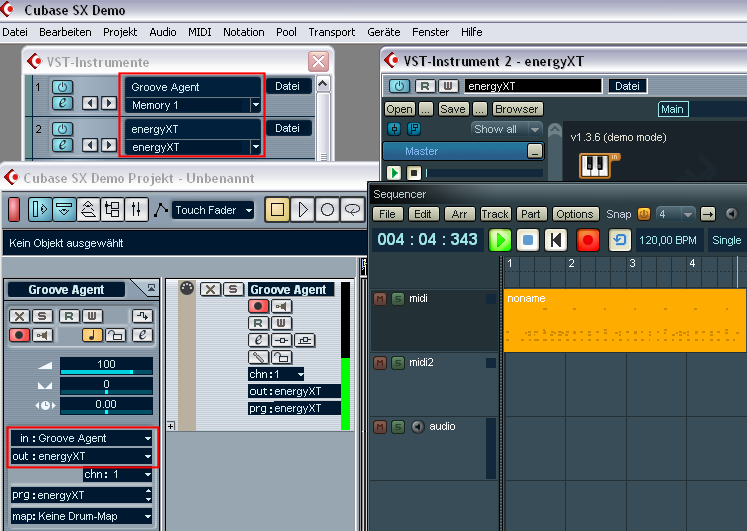Open Geräte menu in Cubase menu bar
Image resolution: width=747 pixels, height=531 pixels.
pyautogui.click(x=384, y=32)
